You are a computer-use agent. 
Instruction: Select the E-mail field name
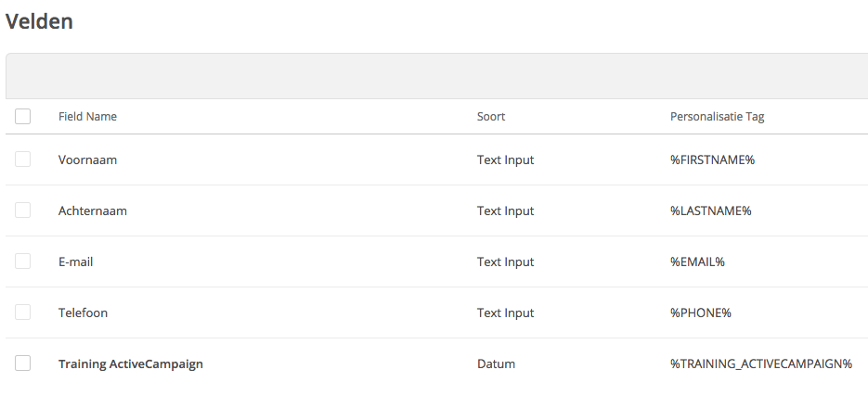click(x=75, y=261)
